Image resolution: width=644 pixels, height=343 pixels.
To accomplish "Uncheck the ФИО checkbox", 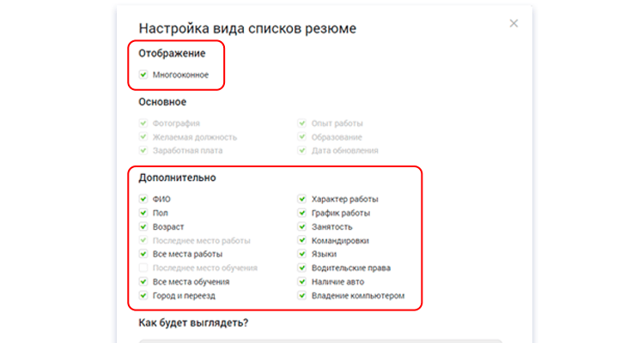I will click(x=143, y=199).
